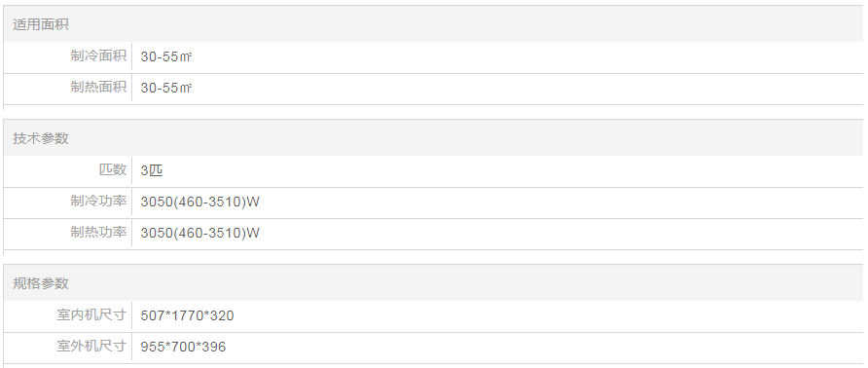Click the 制冷面积 value 30-55㎡

[x=166, y=56]
